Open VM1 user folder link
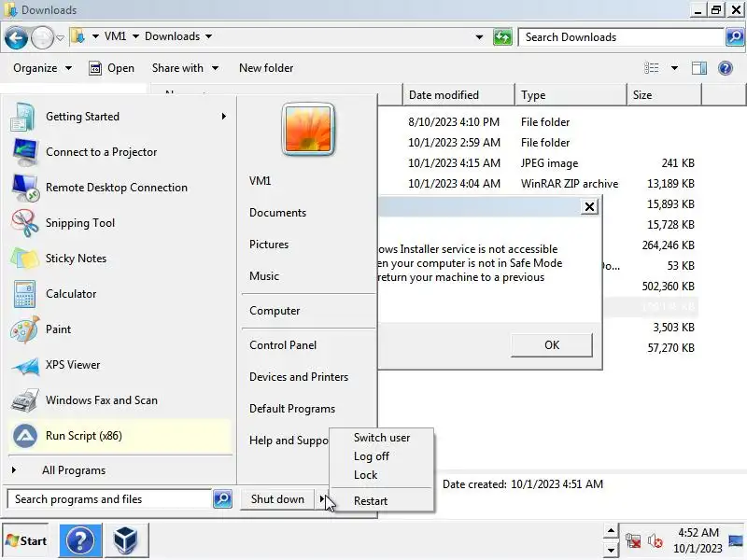747x560 pixels. 260,181
